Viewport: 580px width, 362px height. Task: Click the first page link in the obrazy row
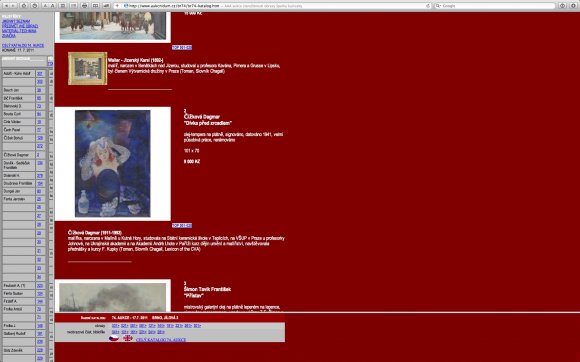click(x=115, y=326)
